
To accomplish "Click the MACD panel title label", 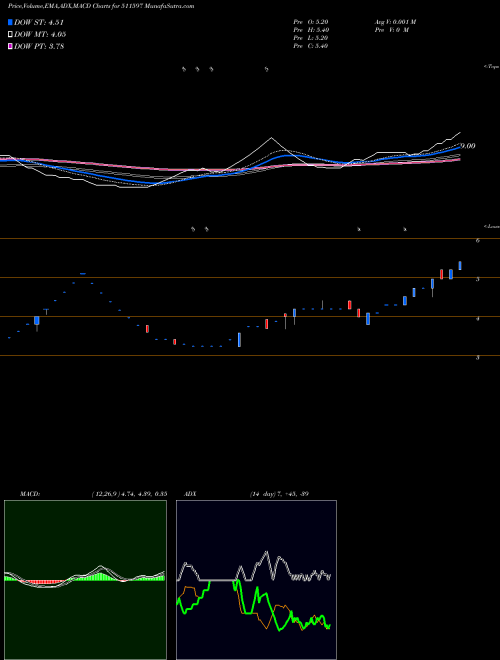I will coord(30,494).
